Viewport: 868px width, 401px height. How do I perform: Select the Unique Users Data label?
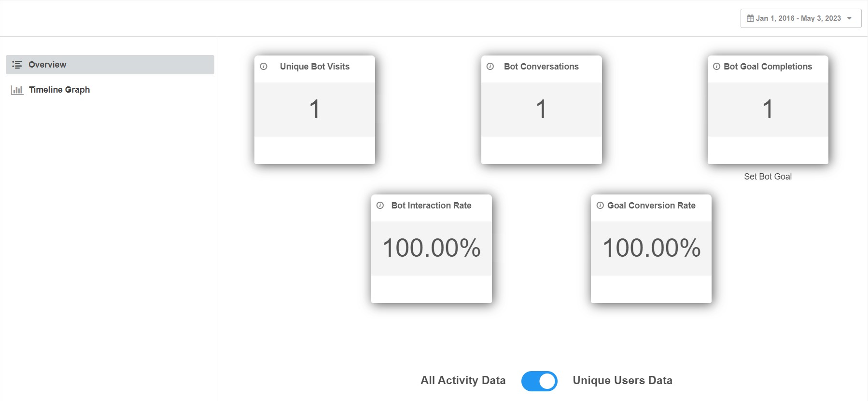(622, 381)
